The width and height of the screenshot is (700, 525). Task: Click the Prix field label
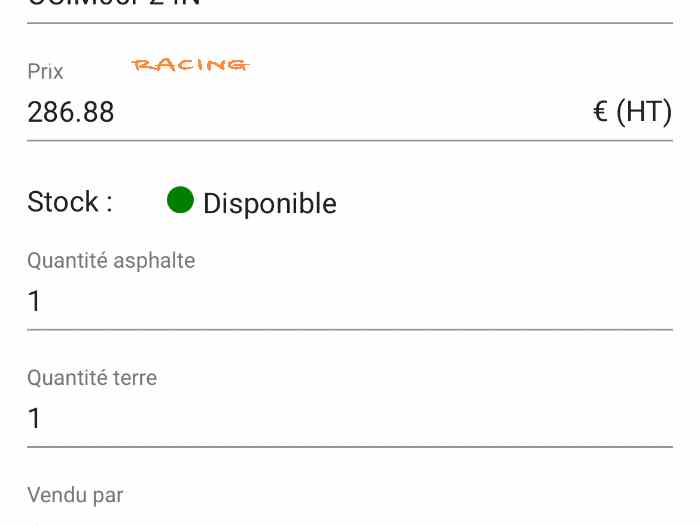[45, 72]
